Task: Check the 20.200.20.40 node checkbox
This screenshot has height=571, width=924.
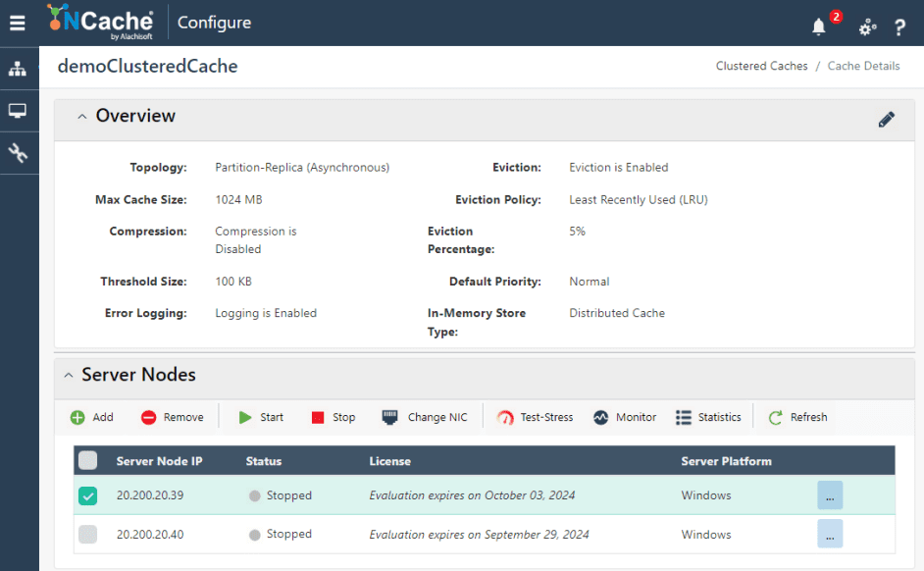Action: click(88, 535)
